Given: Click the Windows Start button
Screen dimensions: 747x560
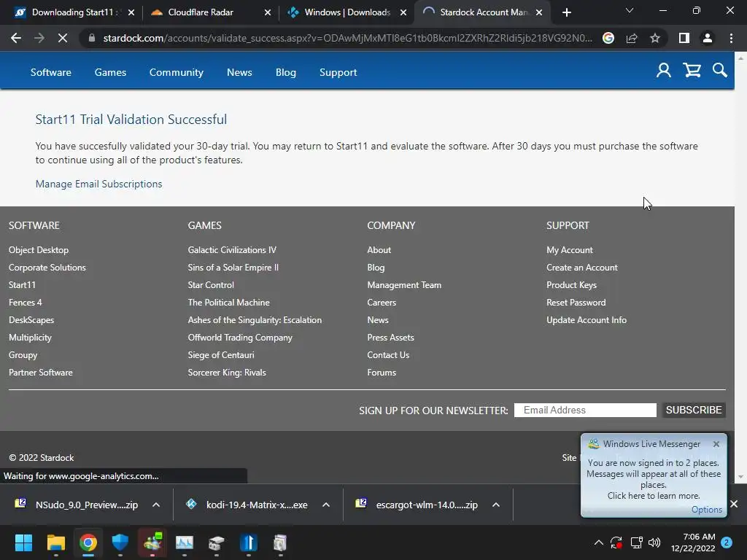Looking at the screenshot, I should (x=23, y=542).
